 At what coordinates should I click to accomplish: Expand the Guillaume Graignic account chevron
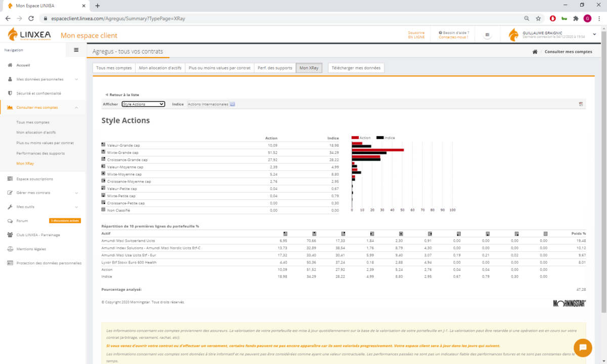click(594, 34)
